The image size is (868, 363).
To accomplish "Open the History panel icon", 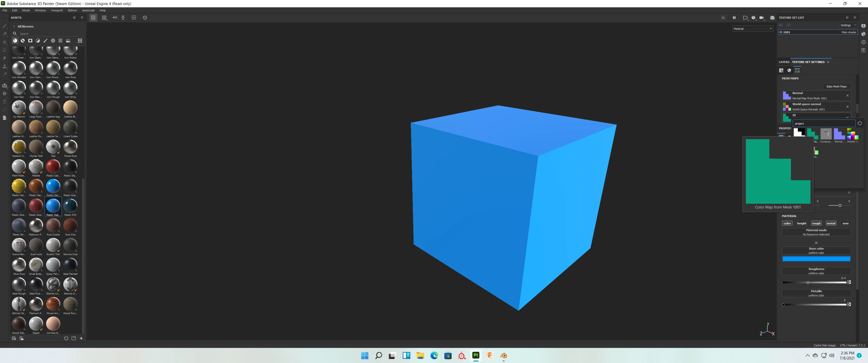I will (863, 42).
